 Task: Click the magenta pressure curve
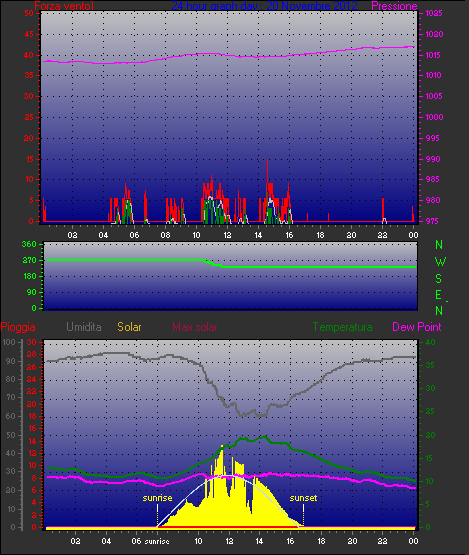(x=227, y=55)
